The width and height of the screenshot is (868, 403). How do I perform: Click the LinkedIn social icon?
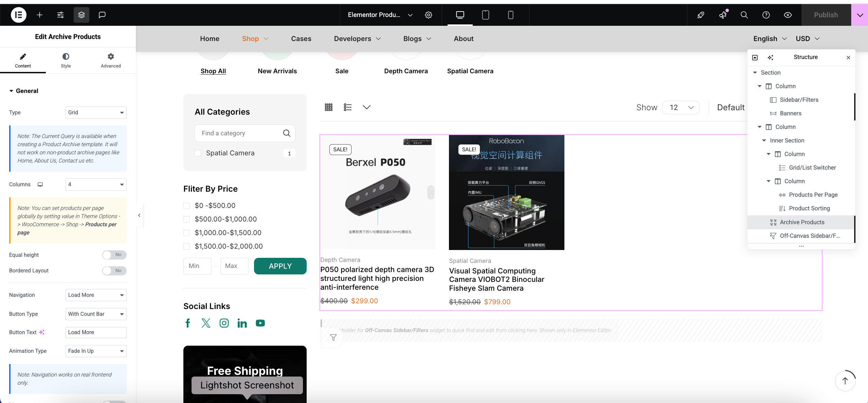click(242, 323)
